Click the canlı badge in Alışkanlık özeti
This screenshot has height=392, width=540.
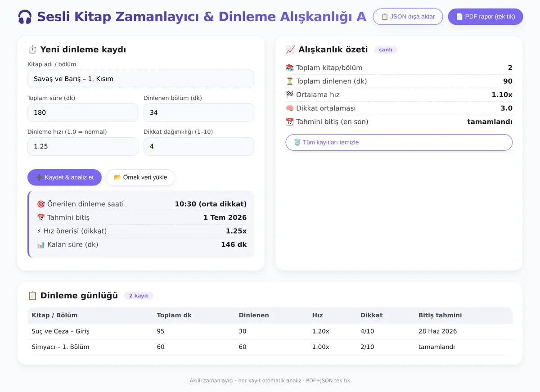(x=386, y=50)
